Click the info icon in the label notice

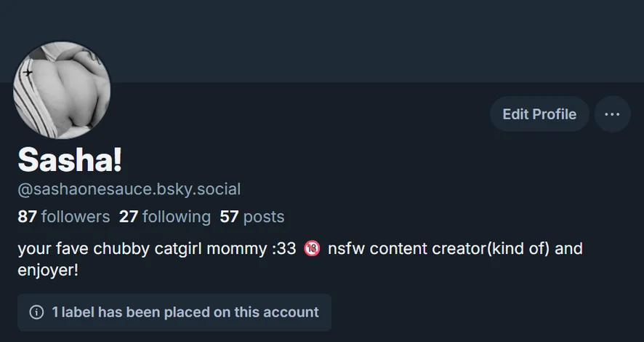point(36,312)
